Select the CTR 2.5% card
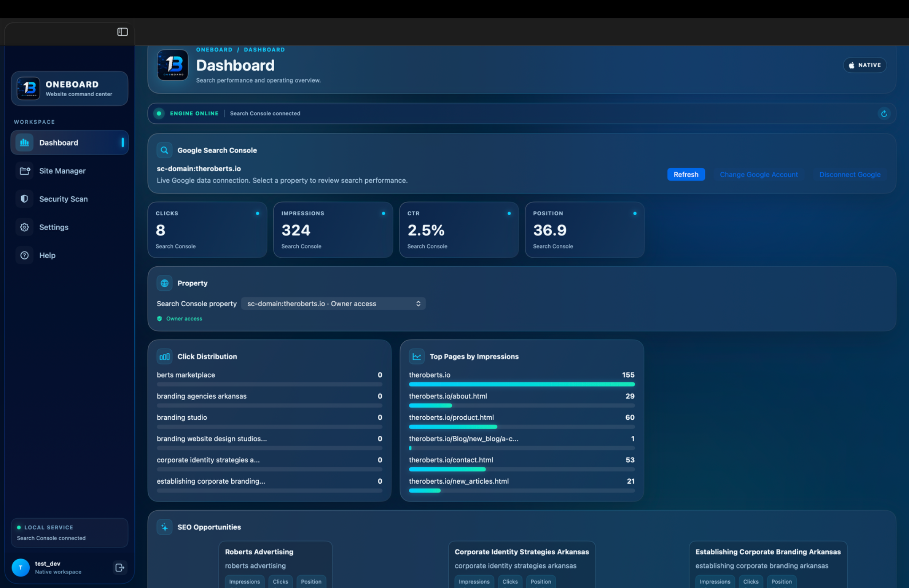The image size is (909, 588). point(459,230)
